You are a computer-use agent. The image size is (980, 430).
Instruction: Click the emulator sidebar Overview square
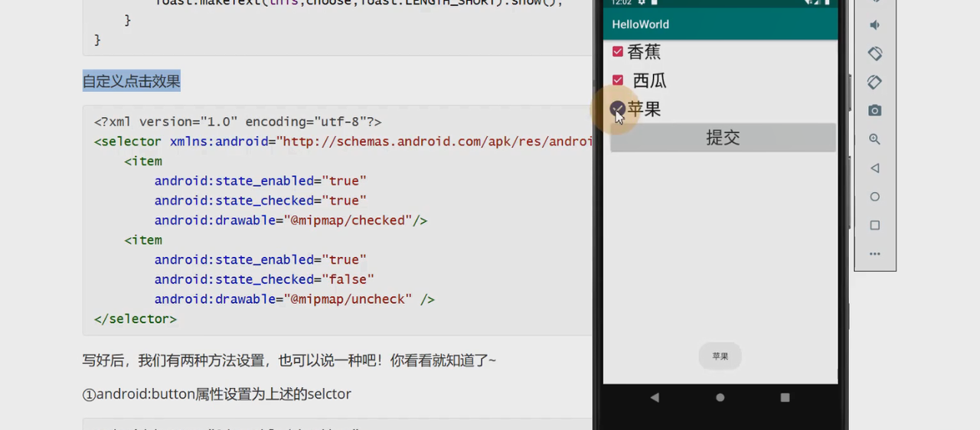pyautogui.click(x=874, y=226)
